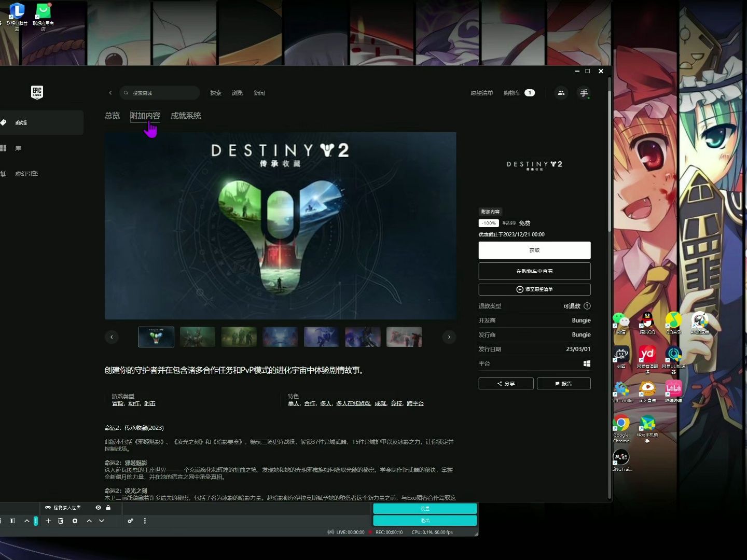
Task: Click 在购物车中查看 view in cart button
Action: click(x=534, y=271)
